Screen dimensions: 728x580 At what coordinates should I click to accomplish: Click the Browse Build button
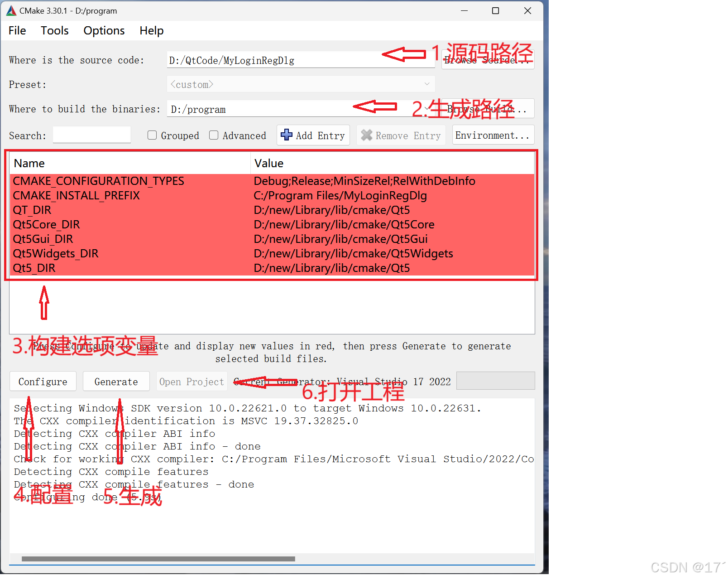pyautogui.click(x=488, y=109)
